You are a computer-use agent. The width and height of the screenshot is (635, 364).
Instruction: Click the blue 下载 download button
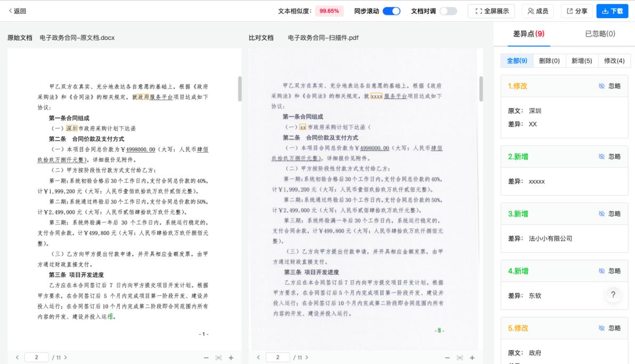612,11
